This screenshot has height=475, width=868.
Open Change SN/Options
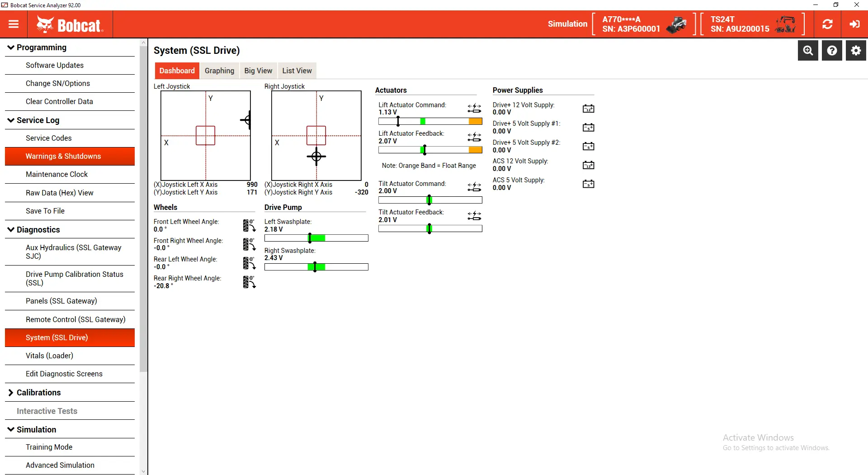point(70,84)
